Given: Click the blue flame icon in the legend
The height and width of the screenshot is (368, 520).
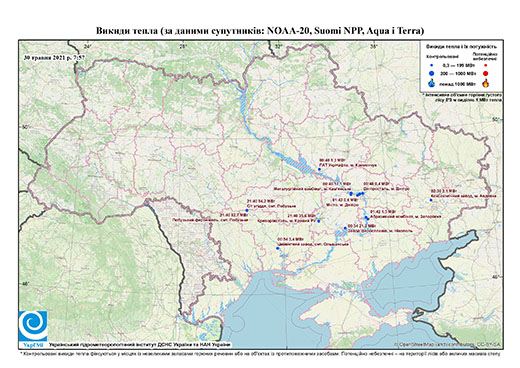Looking at the screenshot, I should tap(432, 83).
